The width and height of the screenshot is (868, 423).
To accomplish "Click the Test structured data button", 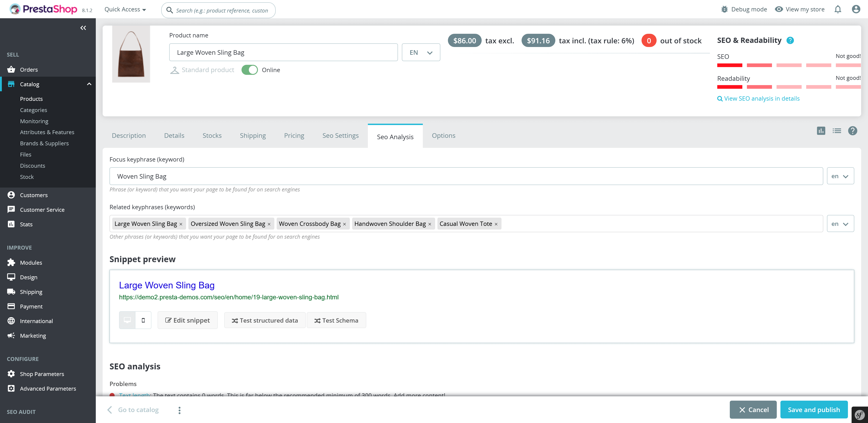I will [x=265, y=320].
